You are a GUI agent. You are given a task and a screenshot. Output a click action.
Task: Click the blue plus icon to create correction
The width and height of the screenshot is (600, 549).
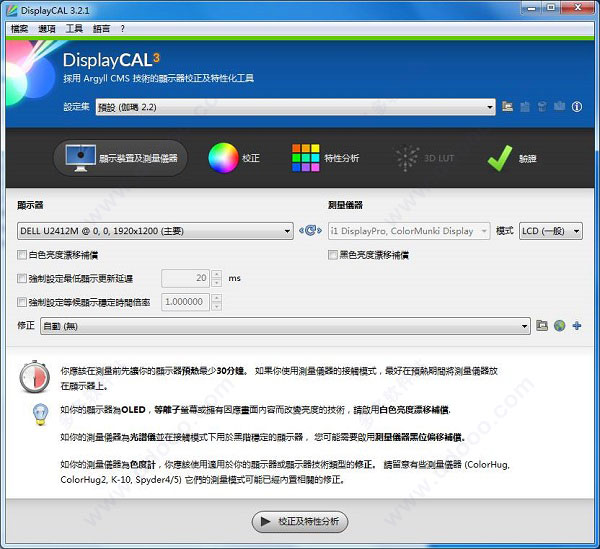577,326
